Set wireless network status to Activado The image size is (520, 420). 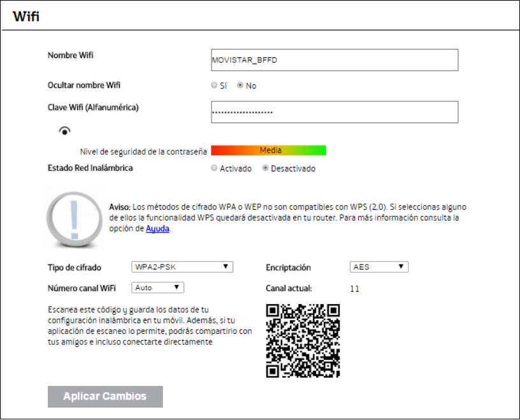(x=214, y=168)
